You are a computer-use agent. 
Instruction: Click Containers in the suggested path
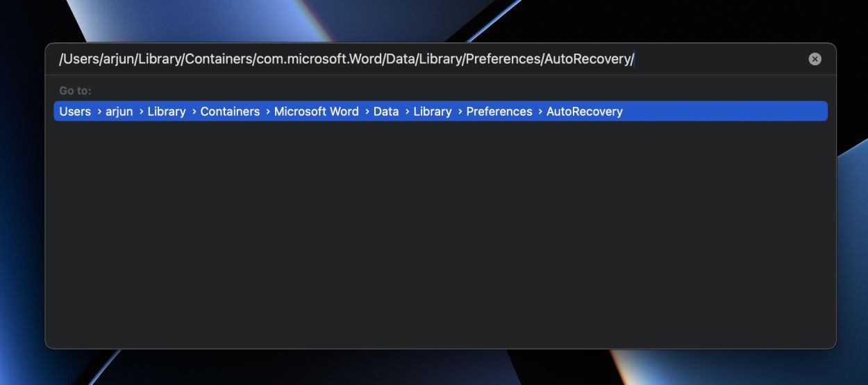230,111
